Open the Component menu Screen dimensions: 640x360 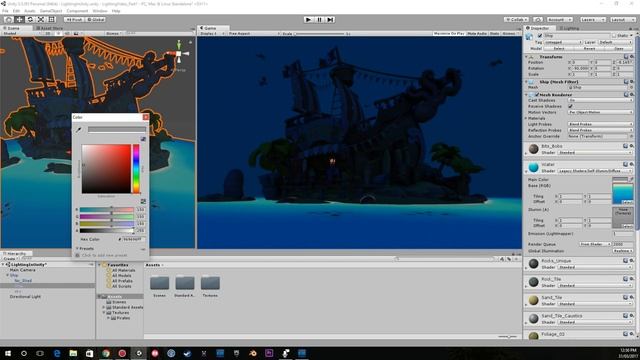pyautogui.click(x=77, y=11)
